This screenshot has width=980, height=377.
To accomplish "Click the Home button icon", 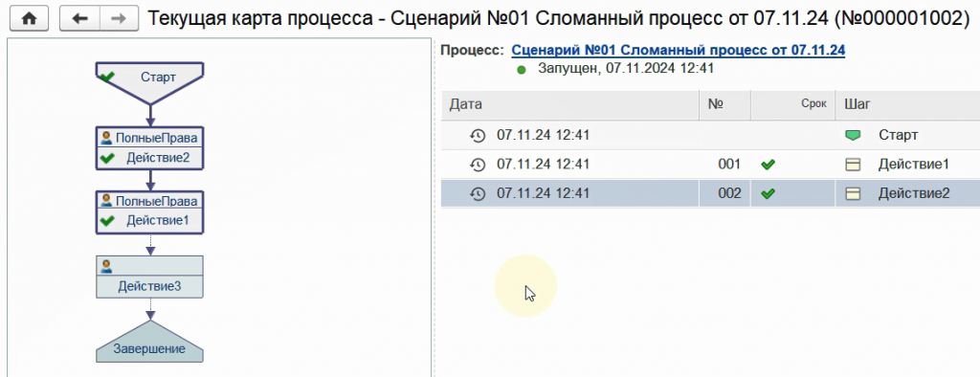I will [x=30, y=19].
